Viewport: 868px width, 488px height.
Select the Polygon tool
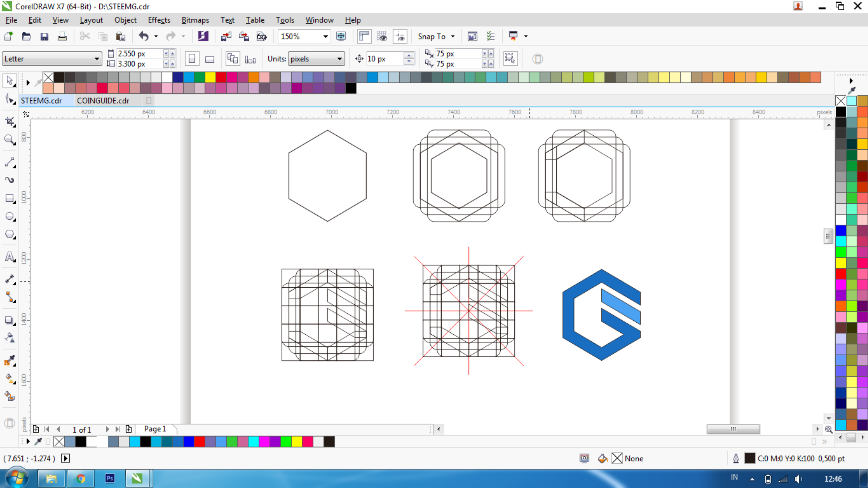[x=9, y=234]
